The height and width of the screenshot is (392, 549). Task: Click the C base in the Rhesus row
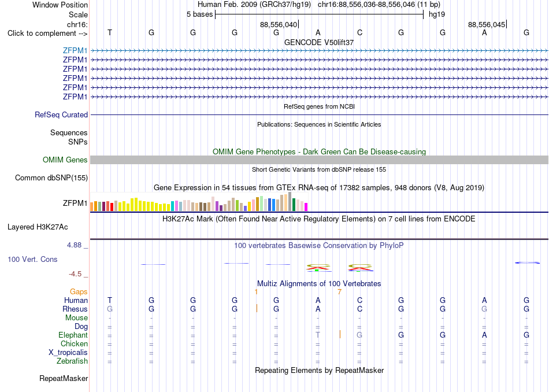click(x=359, y=309)
